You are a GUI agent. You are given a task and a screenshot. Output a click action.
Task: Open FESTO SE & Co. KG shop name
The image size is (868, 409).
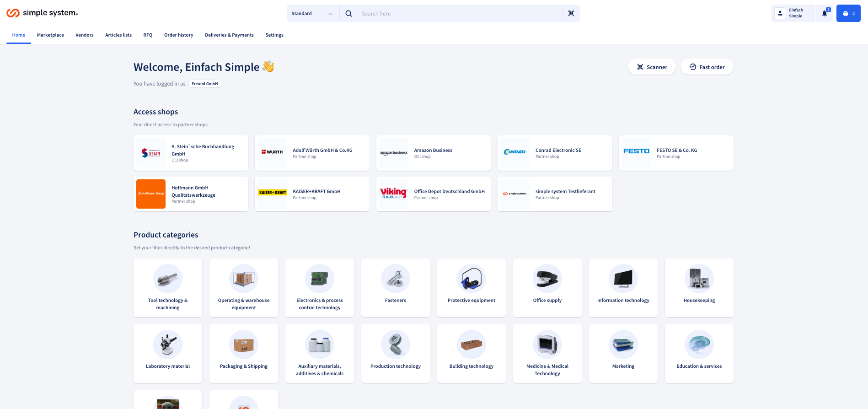tap(677, 151)
